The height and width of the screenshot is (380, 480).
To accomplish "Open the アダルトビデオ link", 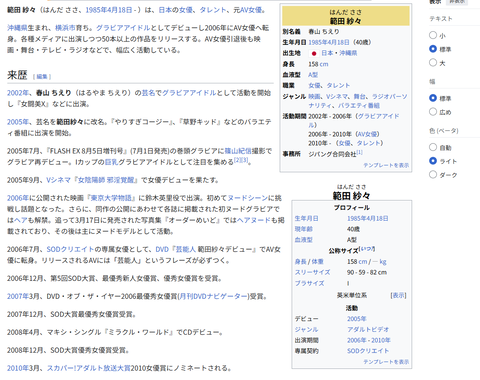I will coord(368,330).
